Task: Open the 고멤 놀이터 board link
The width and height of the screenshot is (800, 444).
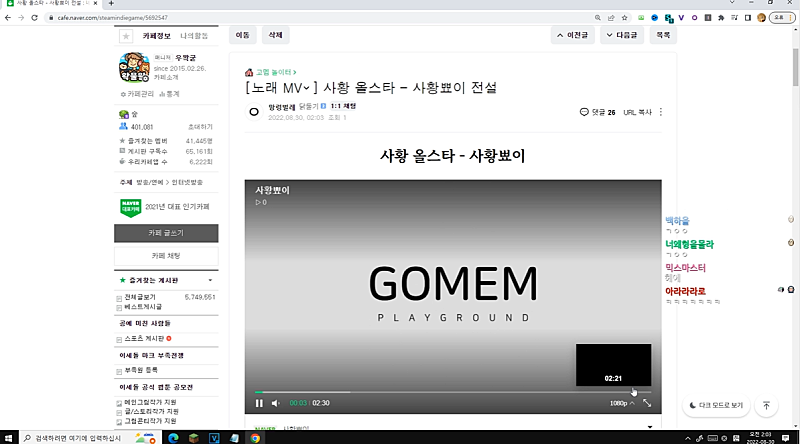Action: (276, 72)
